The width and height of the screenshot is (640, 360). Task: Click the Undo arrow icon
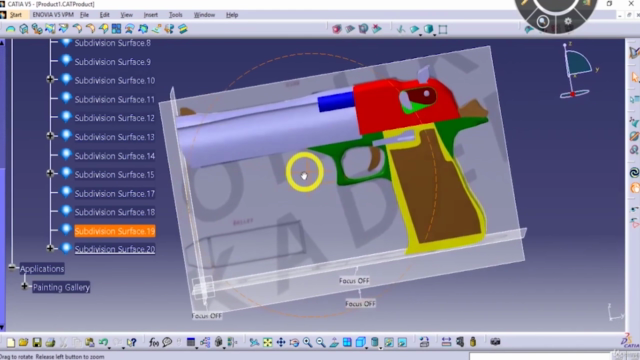point(103,342)
